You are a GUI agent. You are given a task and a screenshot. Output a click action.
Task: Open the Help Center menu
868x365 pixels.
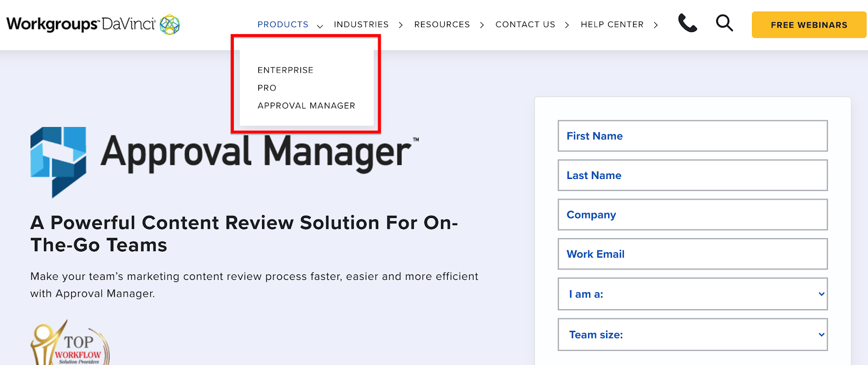click(x=612, y=24)
